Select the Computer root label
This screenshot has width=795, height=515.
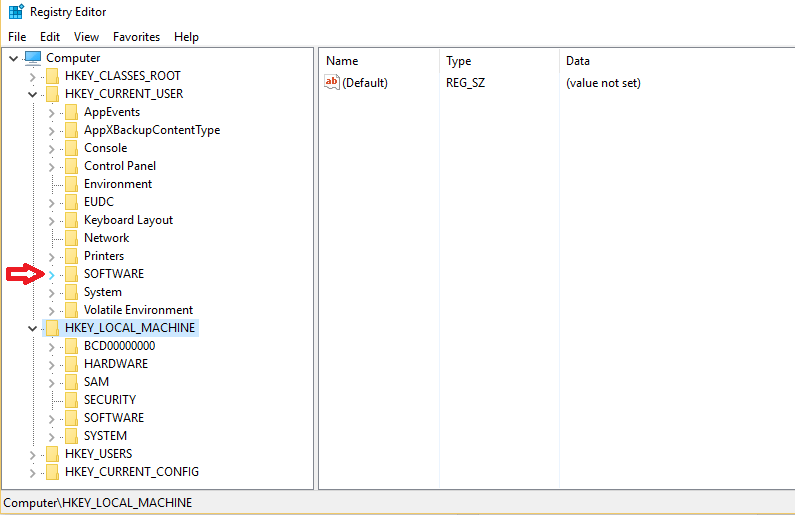click(x=73, y=58)
